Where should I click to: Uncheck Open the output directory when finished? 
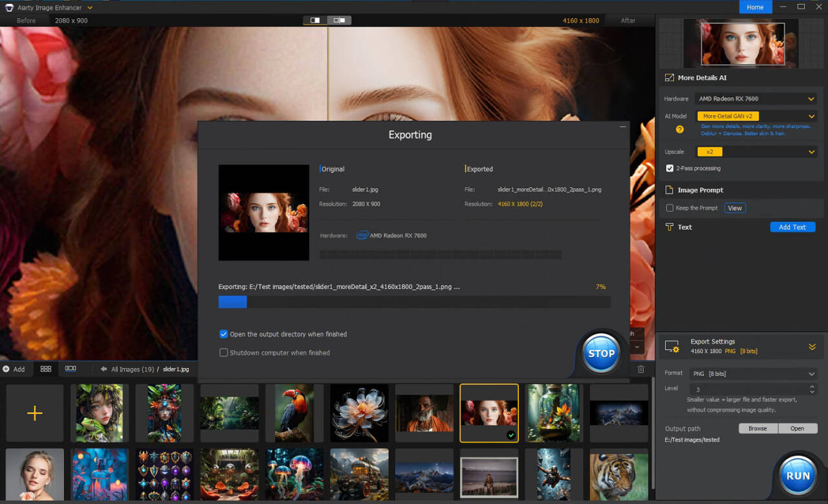click(223, 334)
